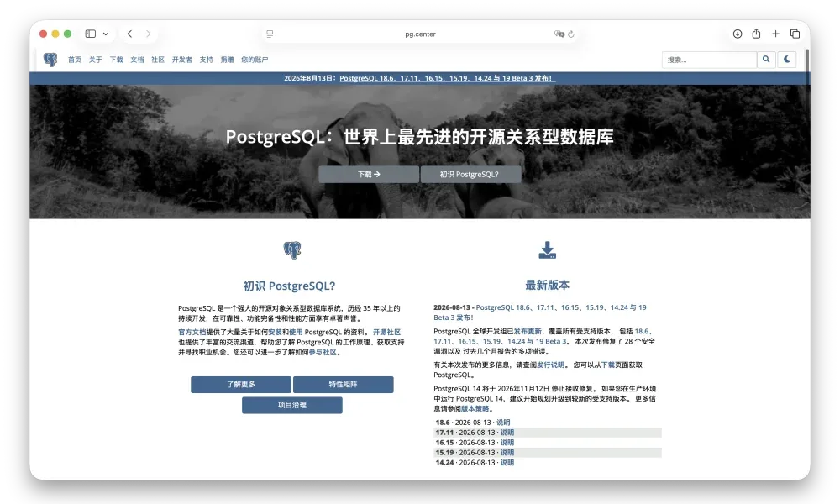
Task: Open the 官方文档 link
Action: click(x=192, y=332)
